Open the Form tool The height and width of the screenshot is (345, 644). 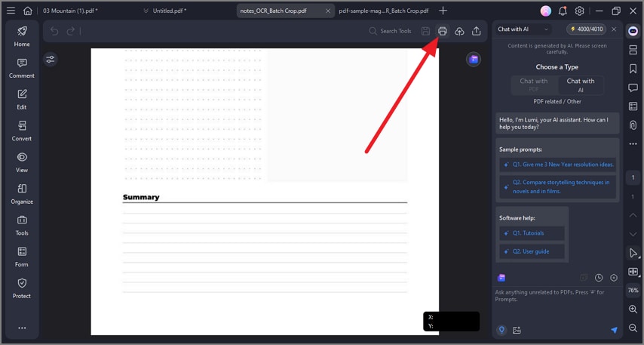tap(22, 257)
